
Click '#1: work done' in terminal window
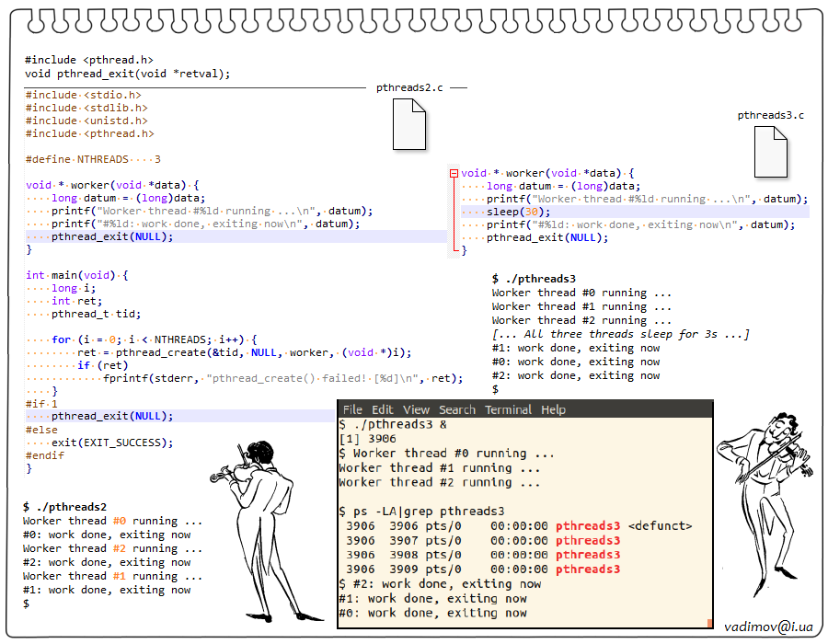432,599
